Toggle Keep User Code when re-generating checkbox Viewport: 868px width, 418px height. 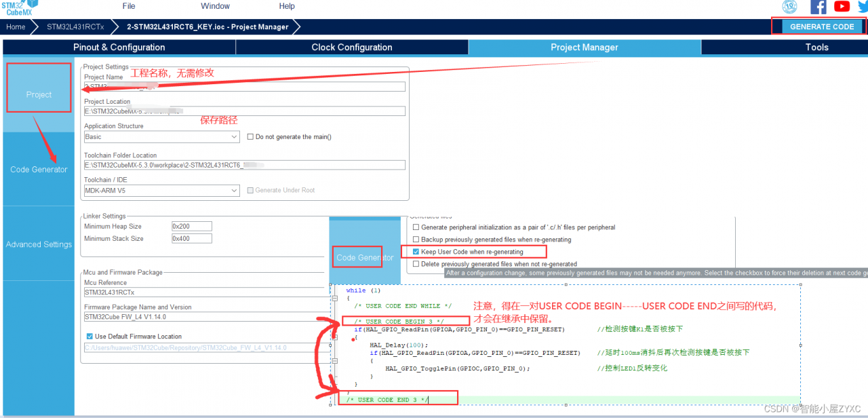416,252
